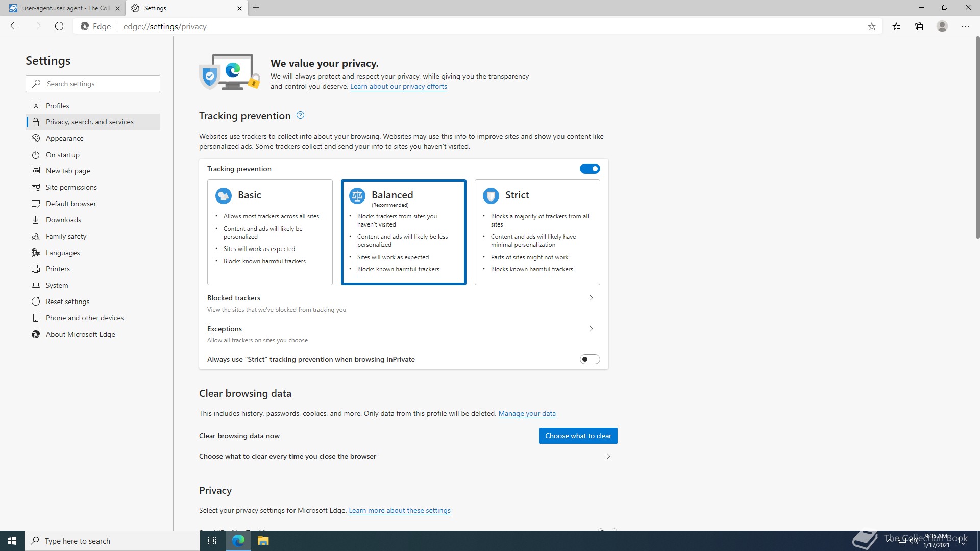The height and width of the screenshot is (551, 980).
Task: Click the About Microsoft Edge logo icon
Action: 36,334
